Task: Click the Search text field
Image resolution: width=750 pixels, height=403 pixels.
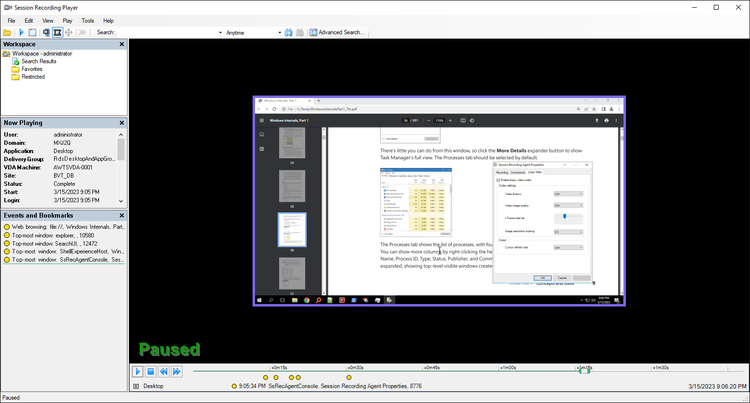Action: (x=167, y=33)
